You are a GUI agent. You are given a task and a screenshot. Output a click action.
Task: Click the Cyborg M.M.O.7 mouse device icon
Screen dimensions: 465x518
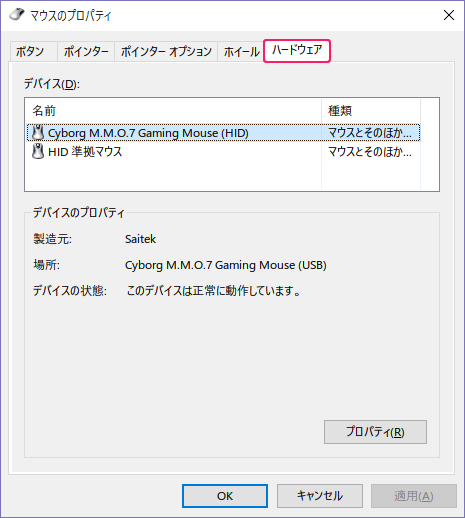tap(38, 133)
